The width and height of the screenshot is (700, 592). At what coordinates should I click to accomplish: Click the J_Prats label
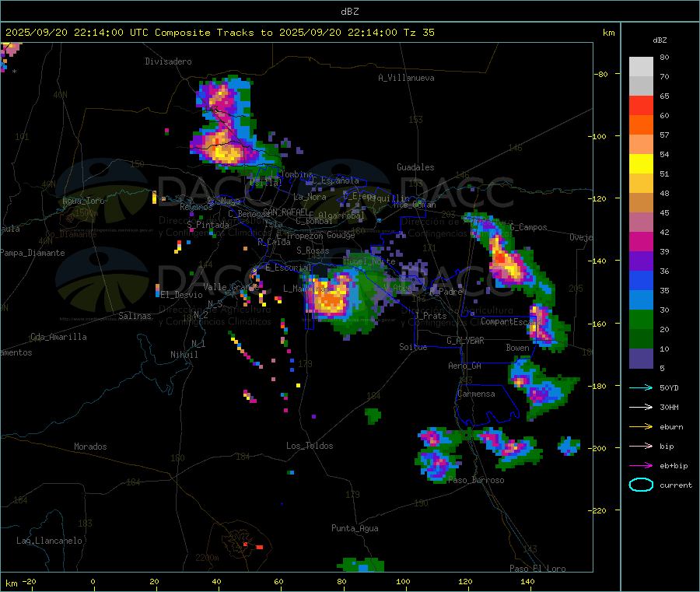click(431, 316)
